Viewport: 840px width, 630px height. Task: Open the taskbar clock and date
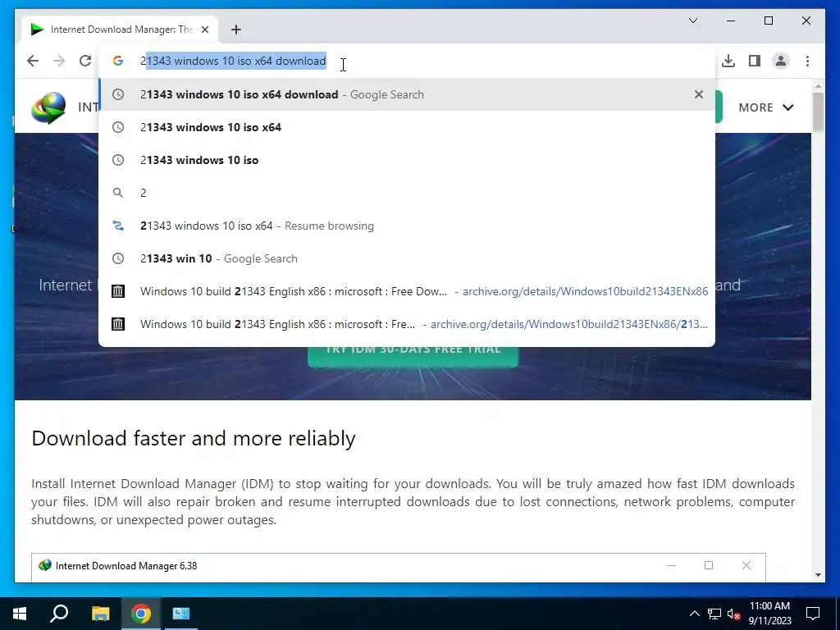point(769,614)
